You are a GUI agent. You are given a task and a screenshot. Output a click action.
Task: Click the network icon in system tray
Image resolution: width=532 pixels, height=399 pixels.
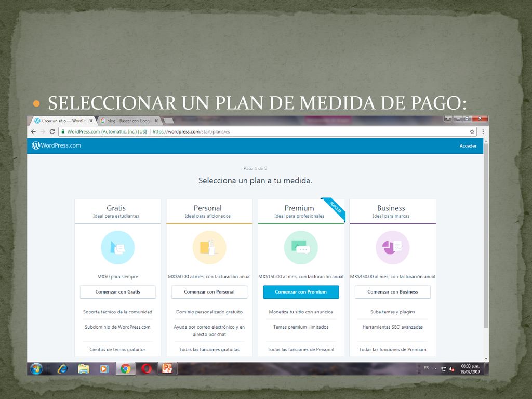[x=444, y=369]
